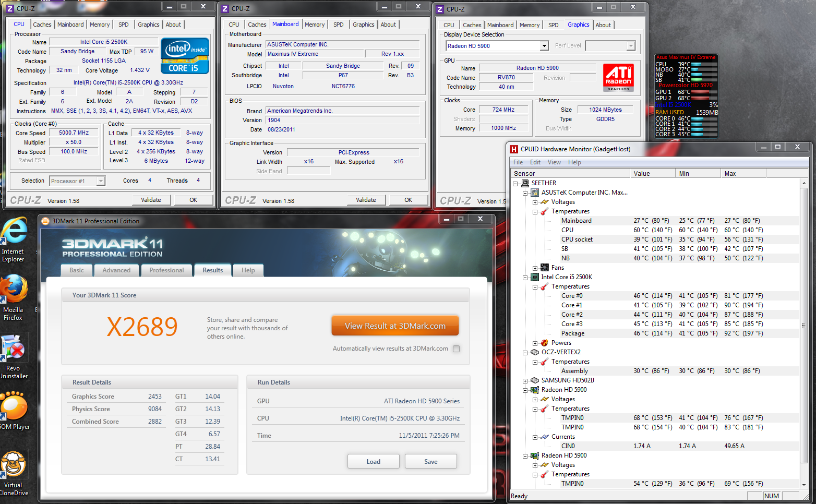The height and width of the screenshot is (504, 816).
Task: Click Validate in the CPU-Z Mainboard window
Action: coord(366,200)
